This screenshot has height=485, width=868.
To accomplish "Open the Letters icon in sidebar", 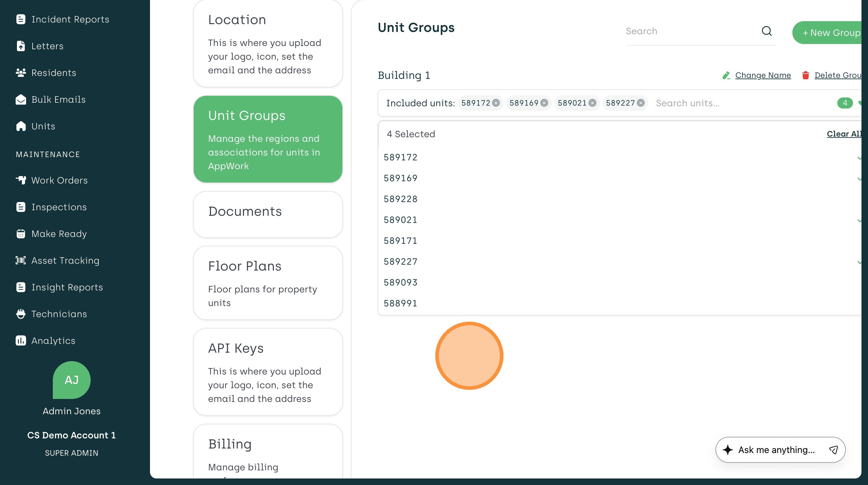I will coord(21,46).
